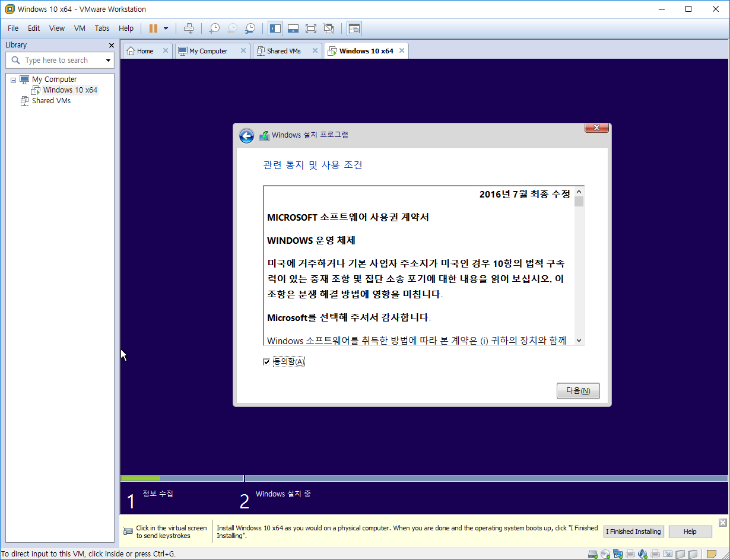The height and width of the screenshot is (560, 730).
Task: Send Ctrl+Alt+Del to the virtual machine
Action: 189,28
